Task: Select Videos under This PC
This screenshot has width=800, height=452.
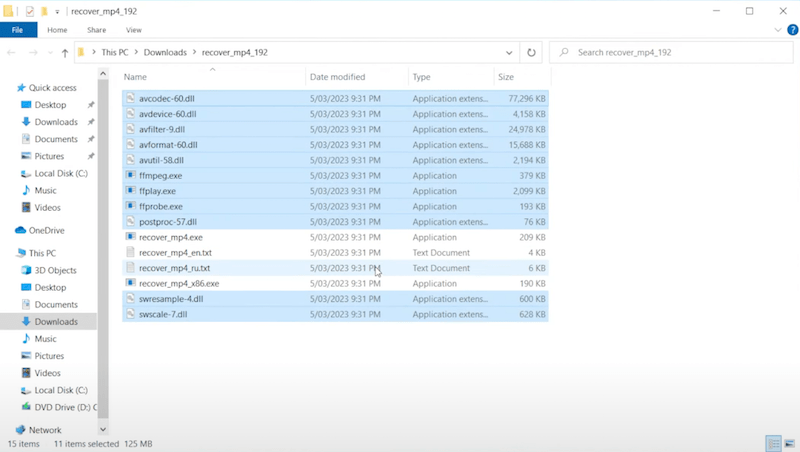Action: point(47,373)
